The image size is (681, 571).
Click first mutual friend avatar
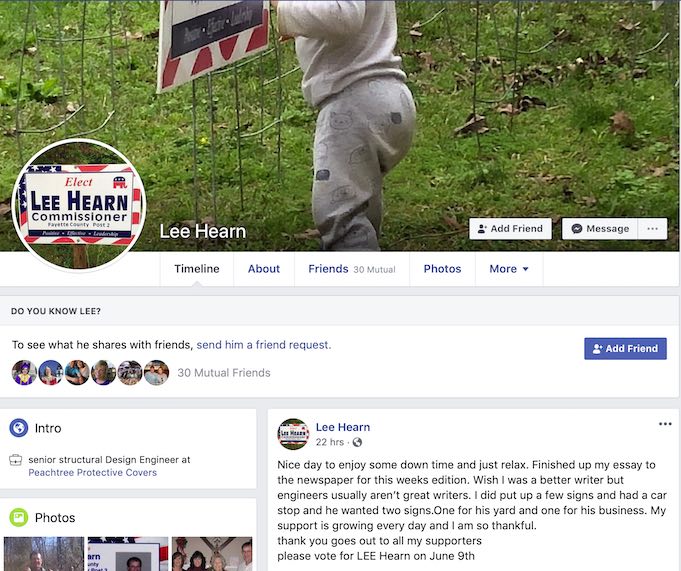click(24, 373)
